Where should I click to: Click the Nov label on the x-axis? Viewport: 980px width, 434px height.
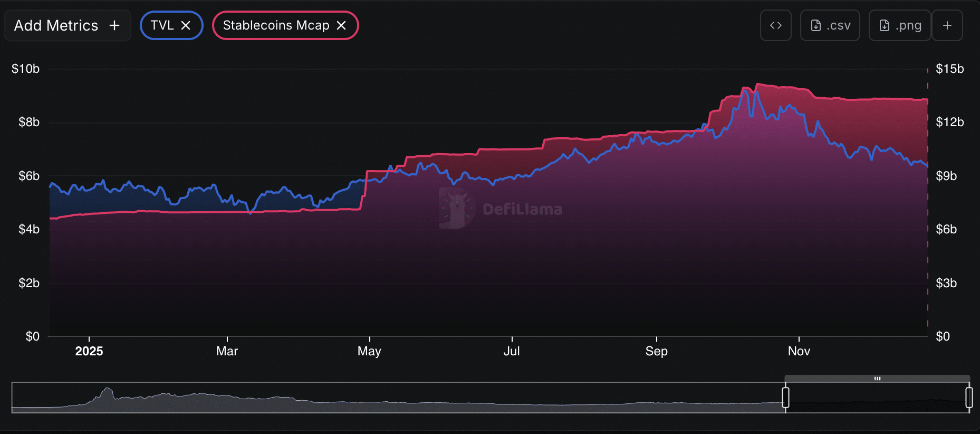(x=799, y=351)
